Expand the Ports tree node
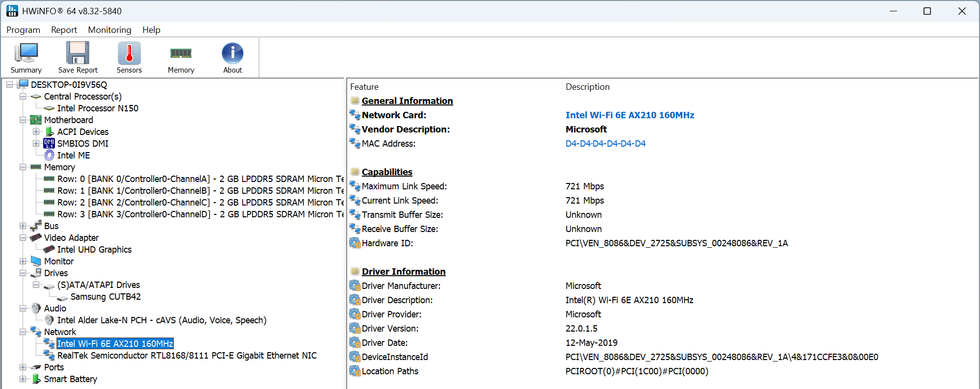980x389 pixels. (x=23, y=367)
